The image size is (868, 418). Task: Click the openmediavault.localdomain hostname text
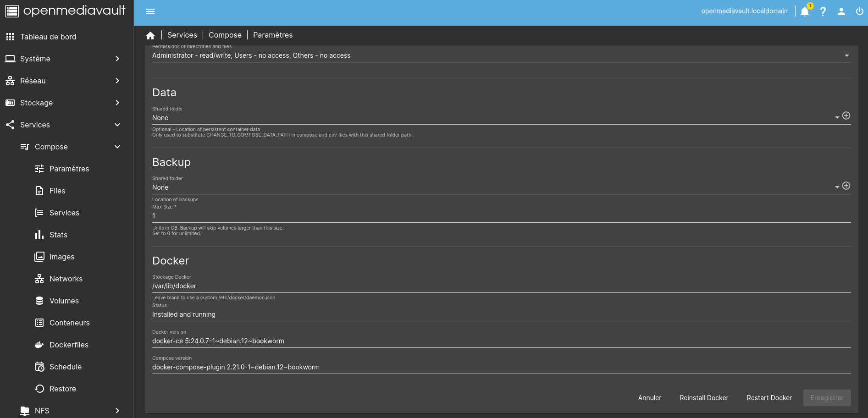click(x=744, y=11)
